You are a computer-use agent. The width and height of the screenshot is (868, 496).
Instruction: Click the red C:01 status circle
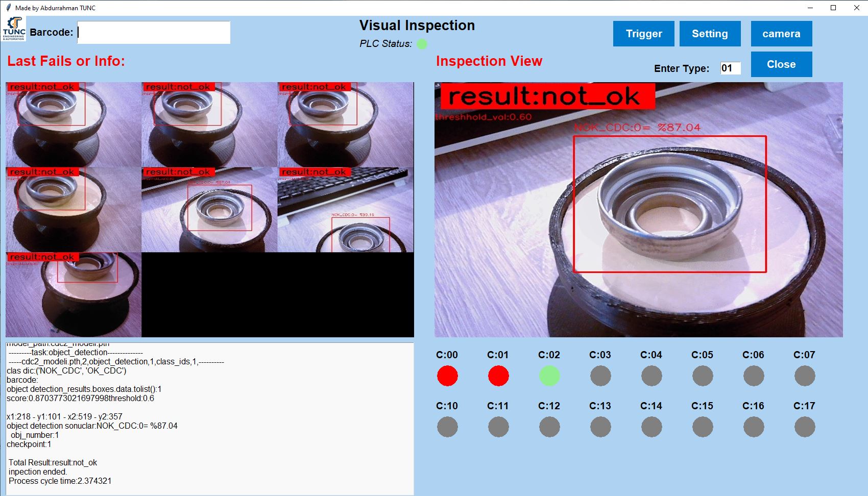click(x=498, y=376)
